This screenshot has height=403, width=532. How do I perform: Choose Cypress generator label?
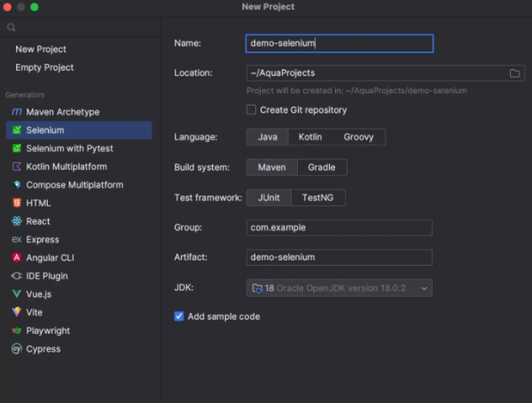(43, 349)
